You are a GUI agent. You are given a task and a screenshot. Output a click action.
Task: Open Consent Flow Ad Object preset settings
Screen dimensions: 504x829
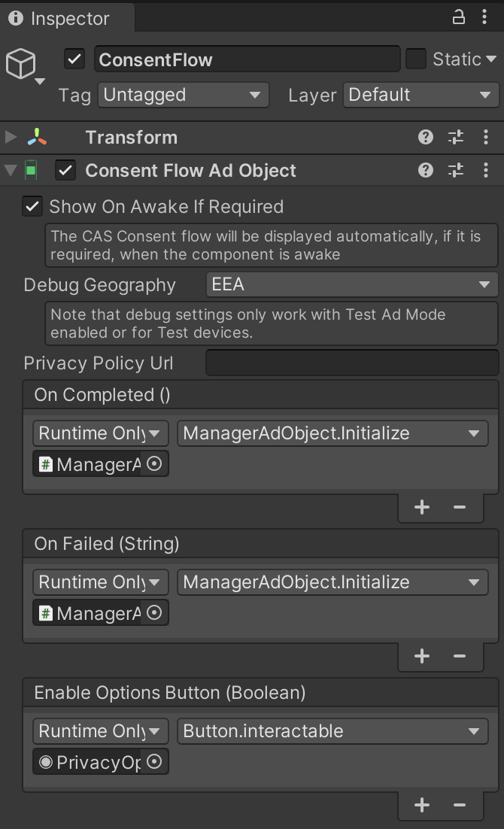[456, 171]
